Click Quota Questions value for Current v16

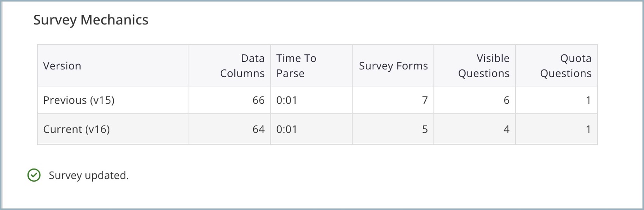(x=589, y=129)
